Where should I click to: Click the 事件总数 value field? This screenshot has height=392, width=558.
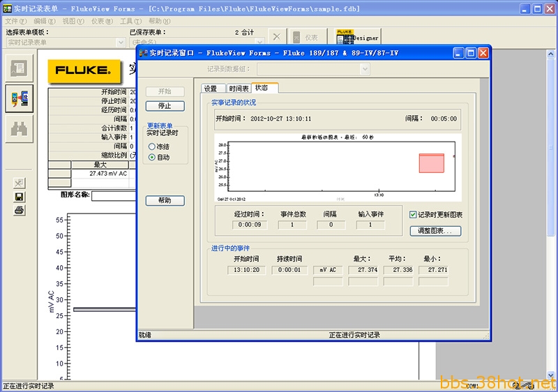292,225
